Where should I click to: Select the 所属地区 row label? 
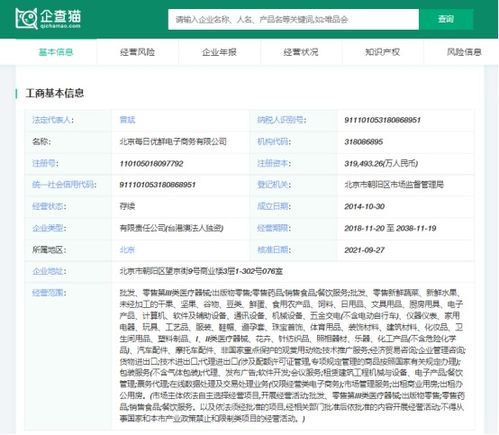[49, 250]
